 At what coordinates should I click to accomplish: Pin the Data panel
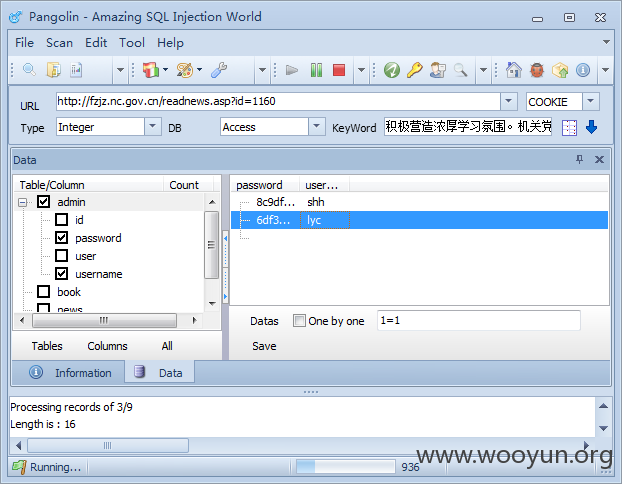tap(580, 159)
